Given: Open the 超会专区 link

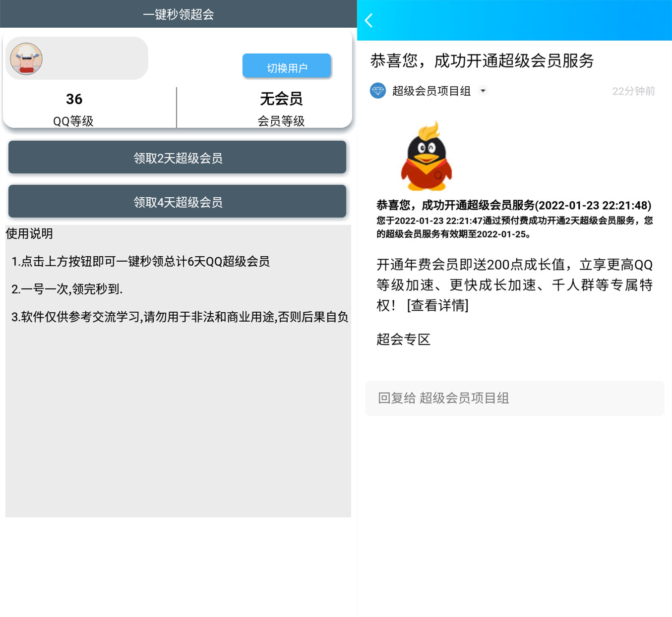Looking at the screenshot, I should coord(403,339).
